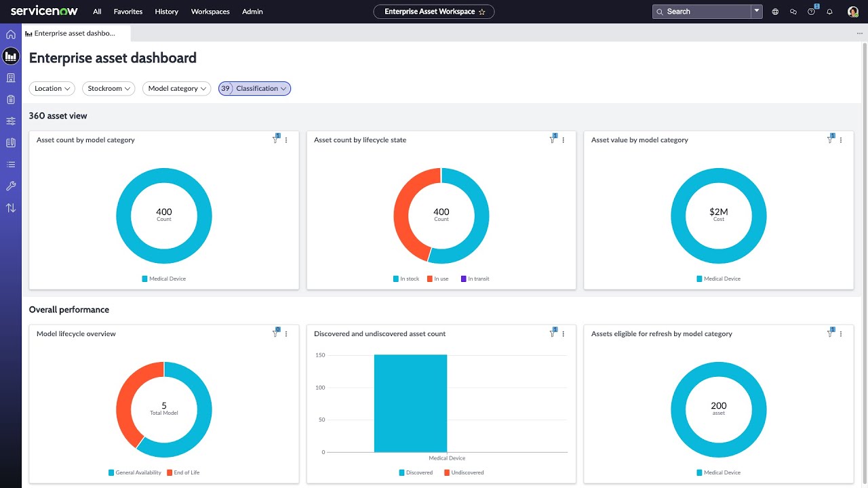The image size is (868, 488).
Task: Expand the Location filter dropdown
Action: pos(52,88)
